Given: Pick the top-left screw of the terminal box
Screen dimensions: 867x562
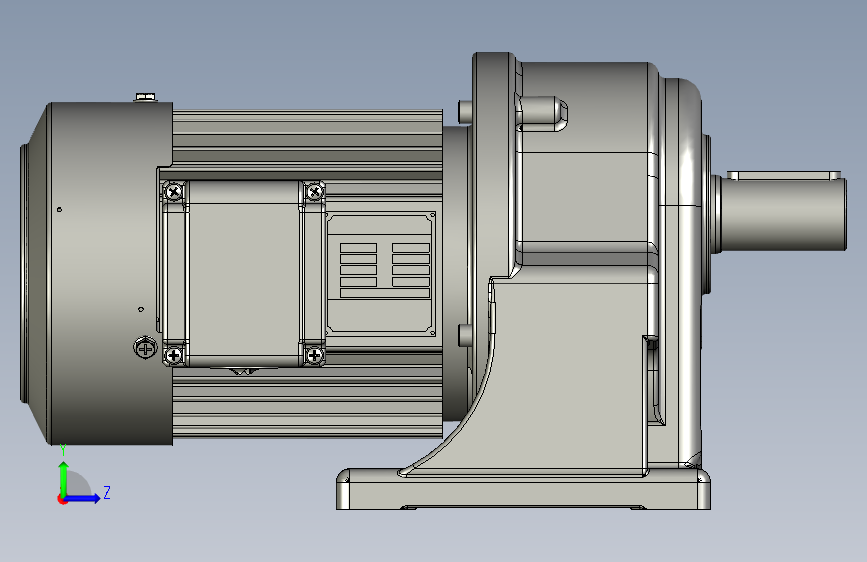Looking at the screenshot, I should 174,192.
